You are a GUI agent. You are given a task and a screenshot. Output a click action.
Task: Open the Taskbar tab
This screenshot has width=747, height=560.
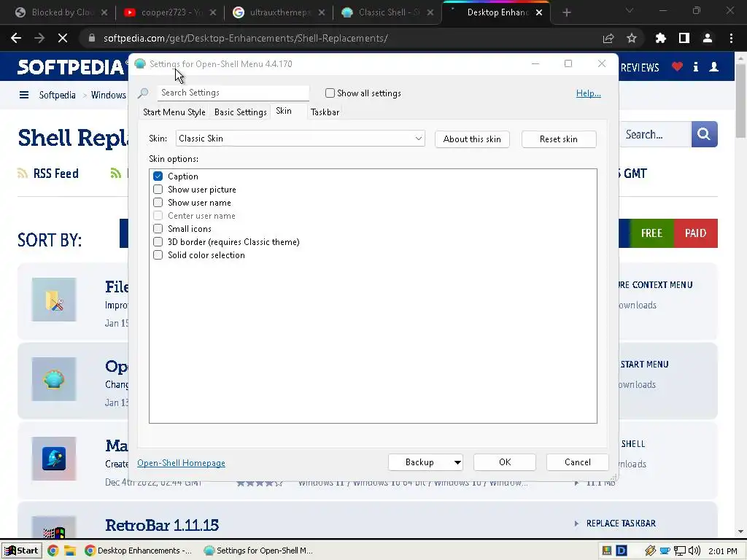[325, 112]
